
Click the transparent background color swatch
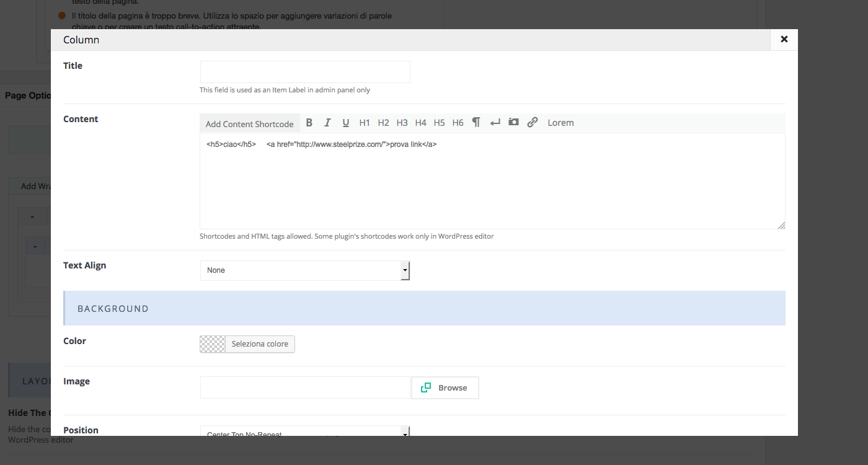pos(213,344)
